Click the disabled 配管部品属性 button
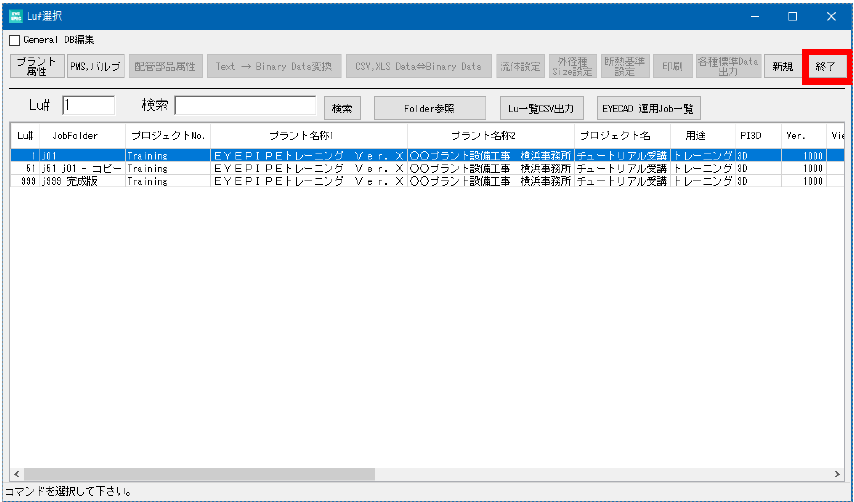 pyautogui.click(x=165, y=66)
